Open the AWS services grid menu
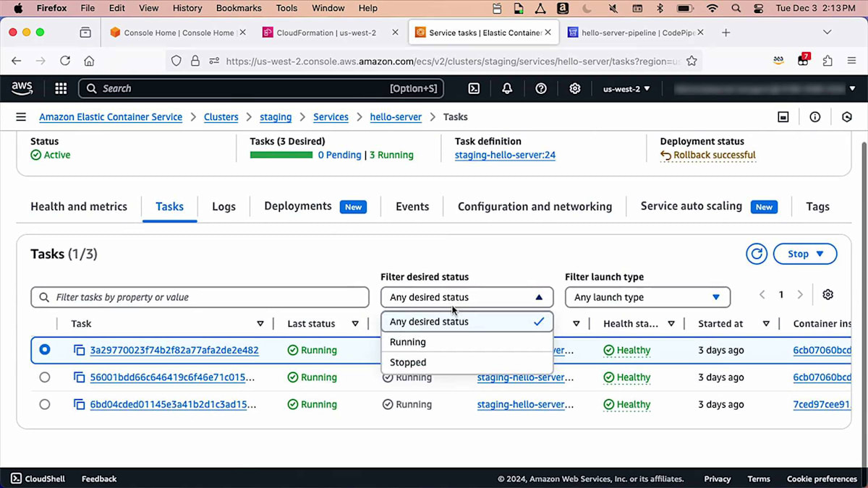Viewport: 868px width, 488px height. click(61, 88)
